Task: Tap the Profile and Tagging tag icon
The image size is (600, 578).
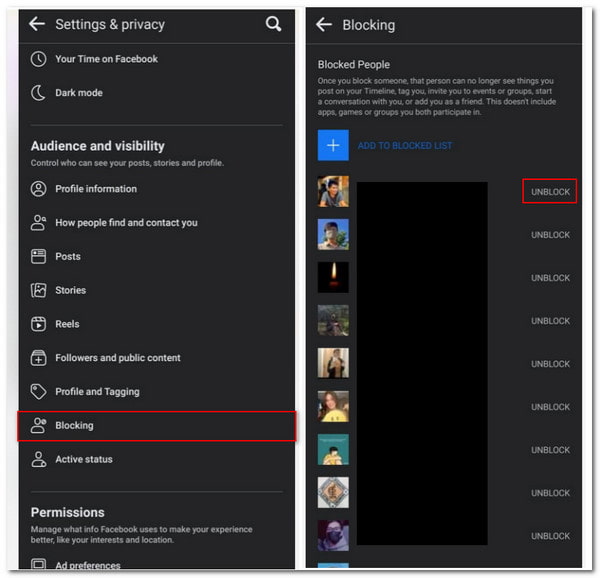Action: tap(38, 391)
